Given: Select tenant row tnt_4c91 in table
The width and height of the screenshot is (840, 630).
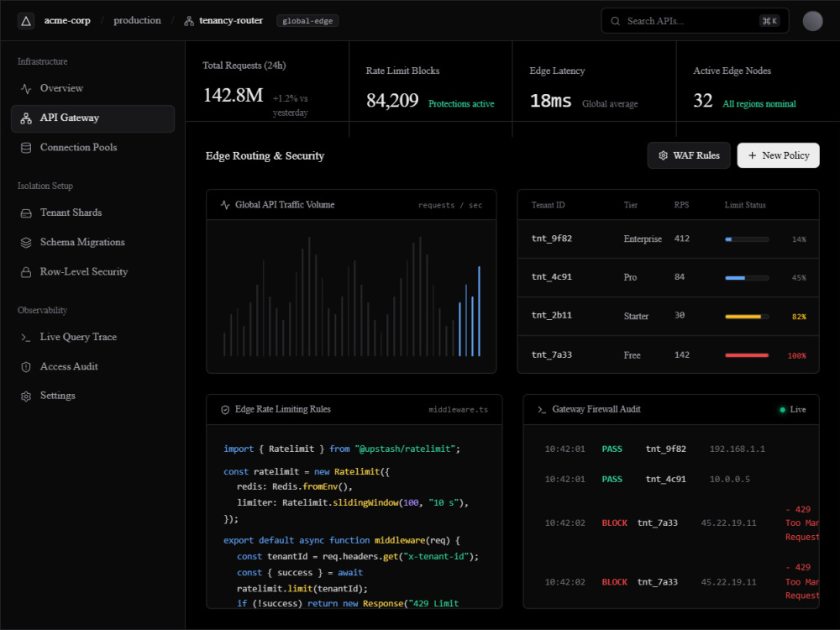Looking at the screenshot, I should click(x=668, y=277).
